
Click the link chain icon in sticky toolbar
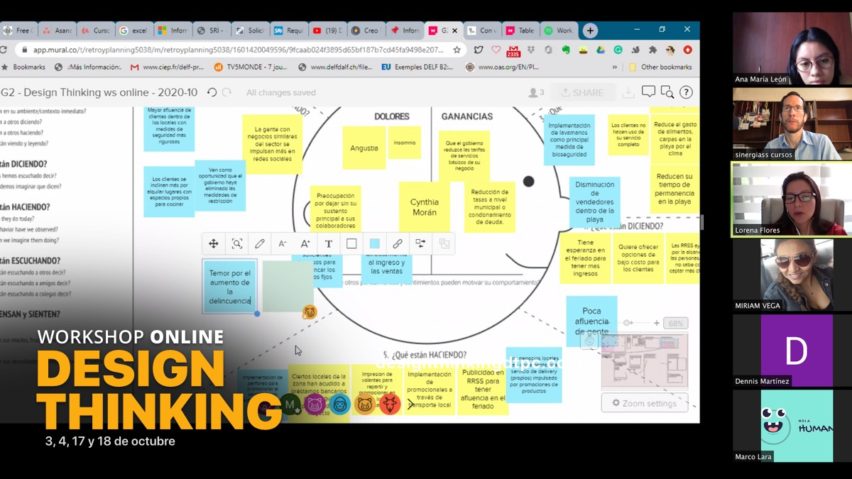[397, 244]
